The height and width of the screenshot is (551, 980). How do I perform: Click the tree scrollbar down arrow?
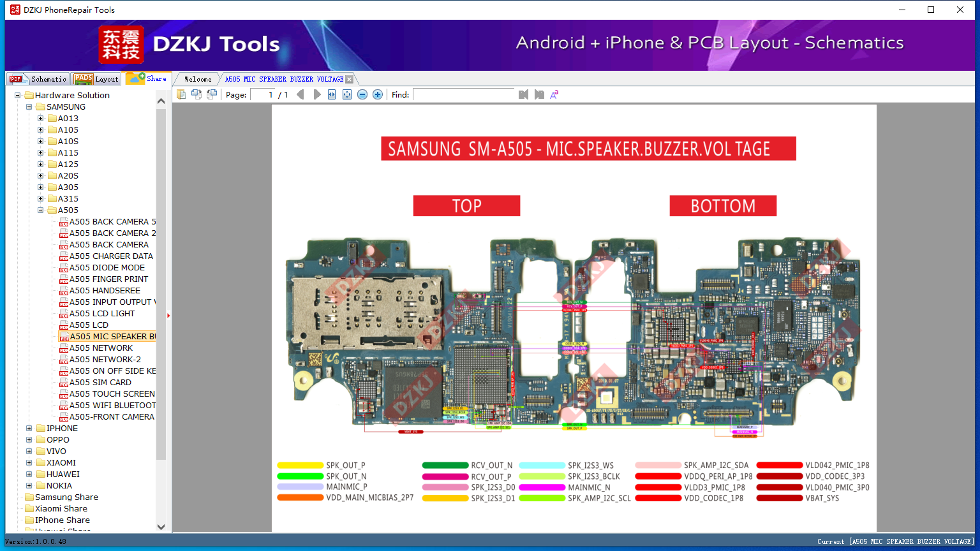(x=161, y=527)
